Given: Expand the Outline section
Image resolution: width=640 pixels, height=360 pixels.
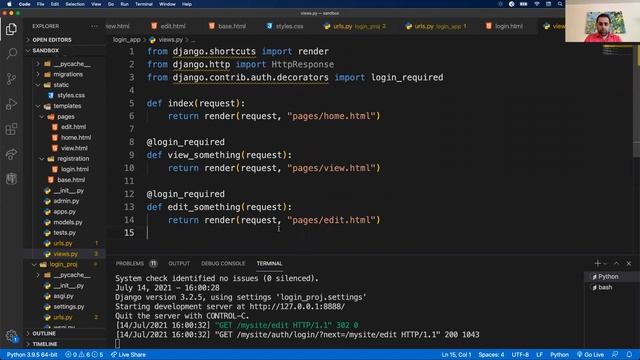Looking at the screenshot, I should click(x=44, y=333).
